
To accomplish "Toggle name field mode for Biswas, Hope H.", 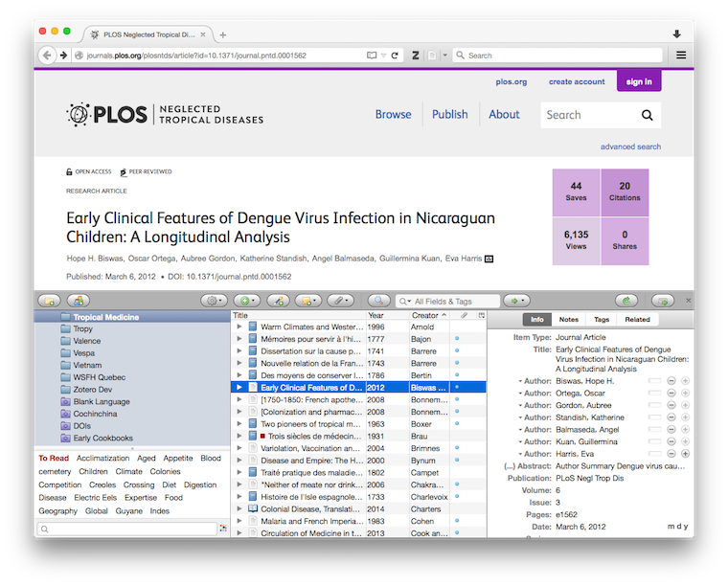I will click(x=654, y=381).
